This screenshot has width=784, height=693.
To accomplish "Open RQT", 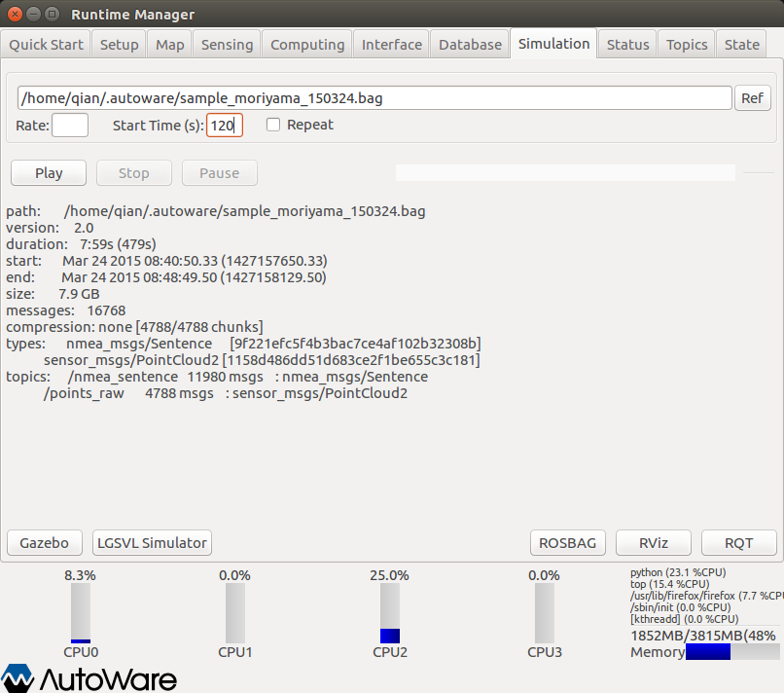I will coord(739,543).
